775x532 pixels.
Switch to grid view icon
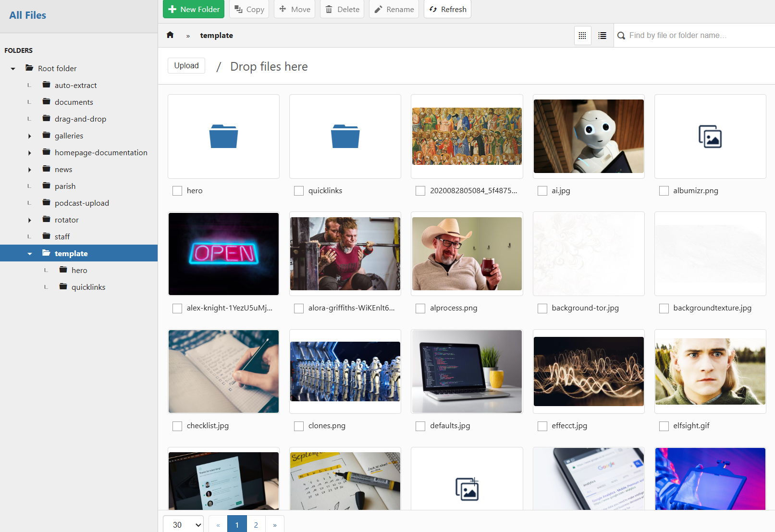(x=582, y=36)
